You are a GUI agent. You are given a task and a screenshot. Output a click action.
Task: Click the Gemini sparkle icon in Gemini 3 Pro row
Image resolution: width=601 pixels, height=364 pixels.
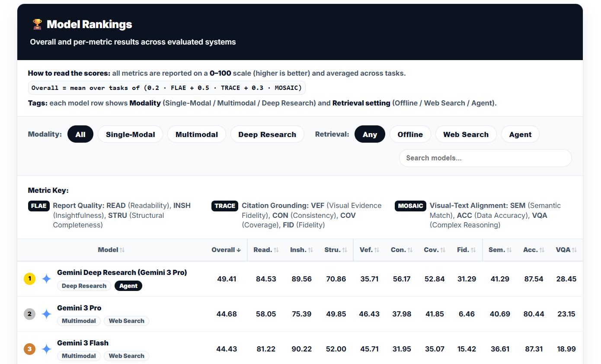click(46, 314)
